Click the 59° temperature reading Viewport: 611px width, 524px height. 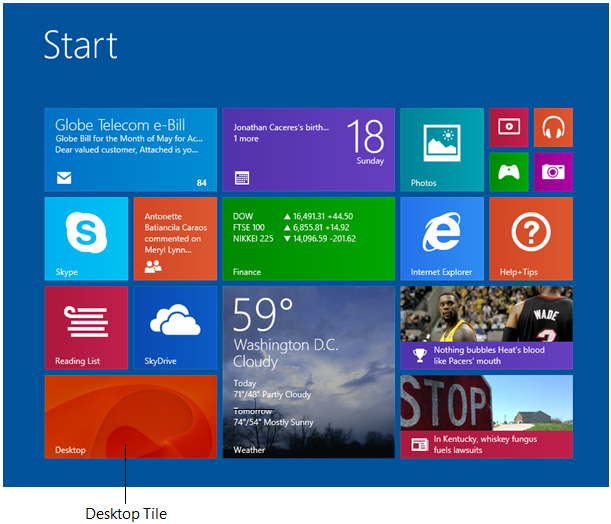tap(263, 314)
